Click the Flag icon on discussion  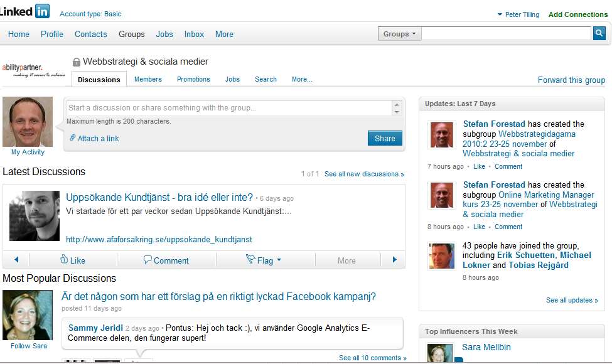(250, 259)
